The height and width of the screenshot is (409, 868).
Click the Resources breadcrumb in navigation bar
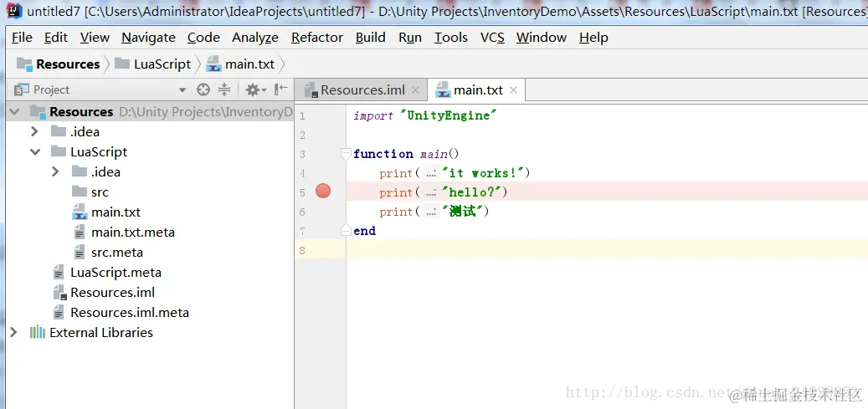coord(59,64)
